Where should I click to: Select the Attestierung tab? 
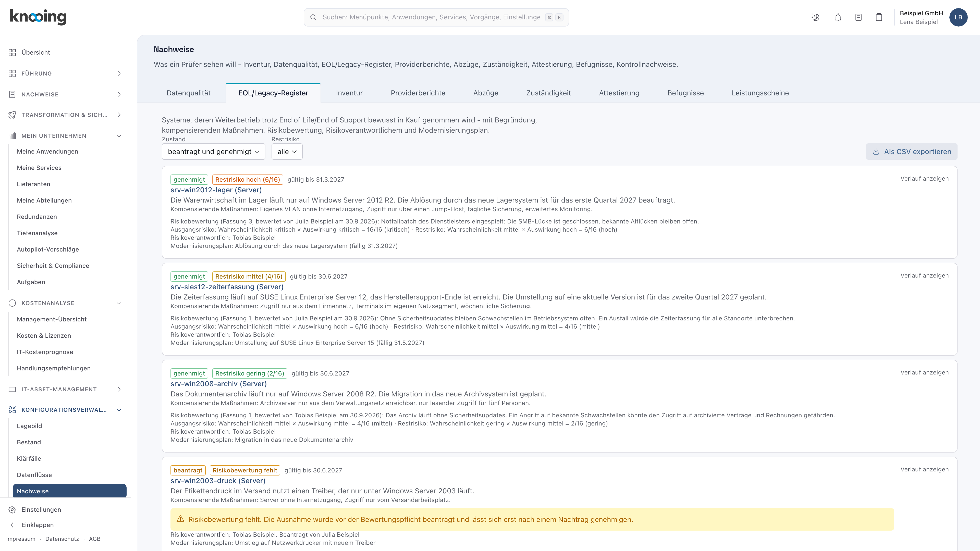point(619,93)
